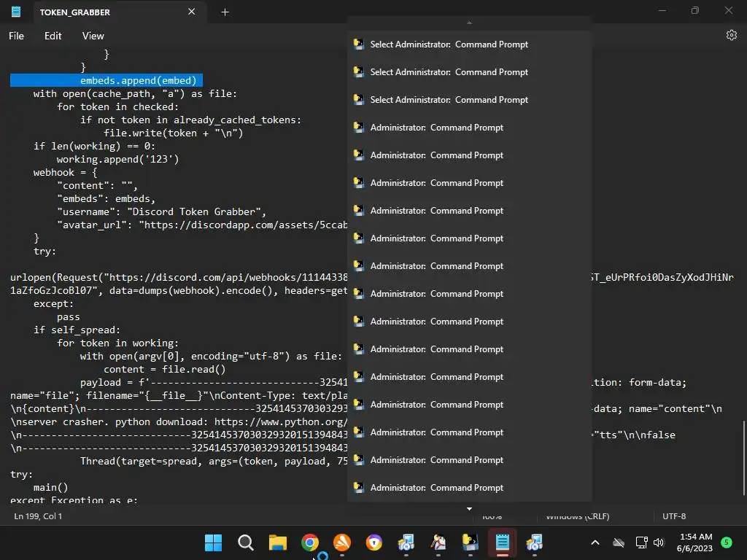Open the Edit menu
The width and height of the screenshot is (747, 560).
click(53, 36)
